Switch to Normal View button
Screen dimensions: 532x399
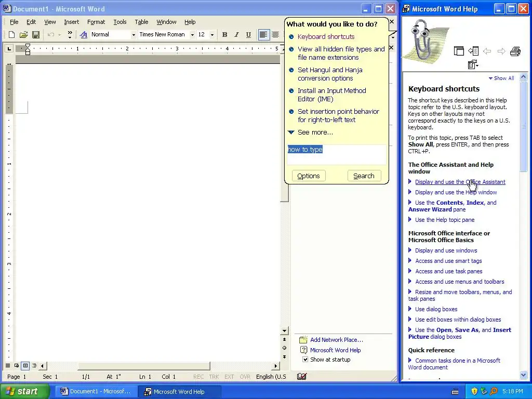[x=8, y=366]
